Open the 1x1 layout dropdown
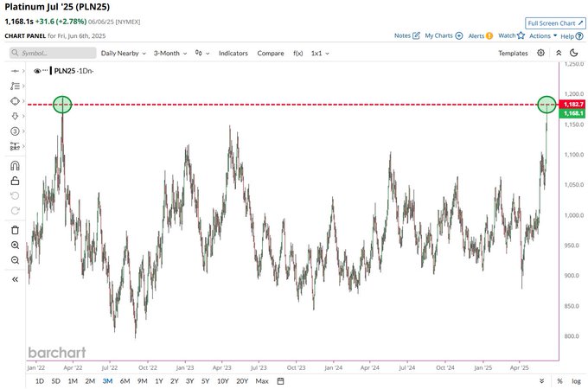 (320, 54)
